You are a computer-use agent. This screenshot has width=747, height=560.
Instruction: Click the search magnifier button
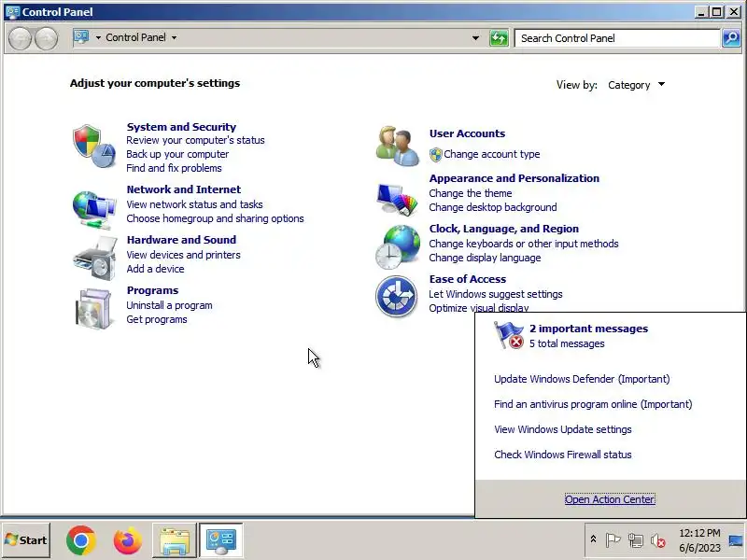pos(731,38)
